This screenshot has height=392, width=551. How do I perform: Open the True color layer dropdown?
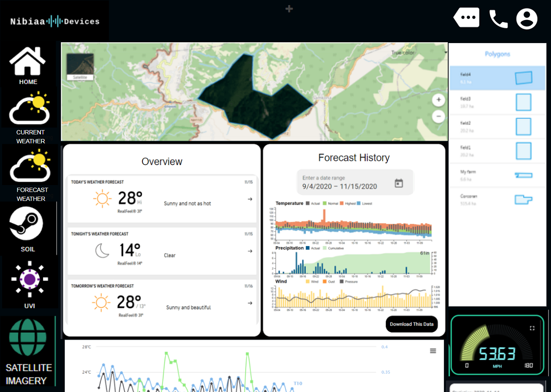click(x=445, y=53)
